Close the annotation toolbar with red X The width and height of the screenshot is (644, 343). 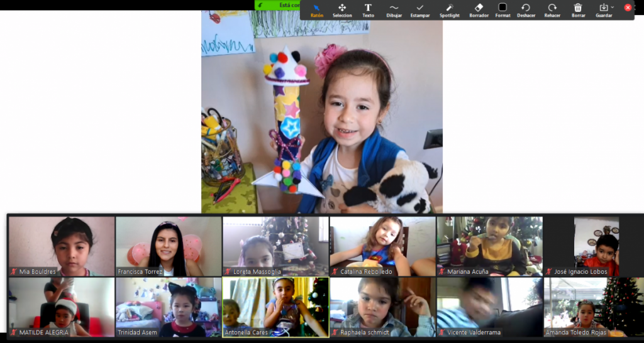point(628,8)
